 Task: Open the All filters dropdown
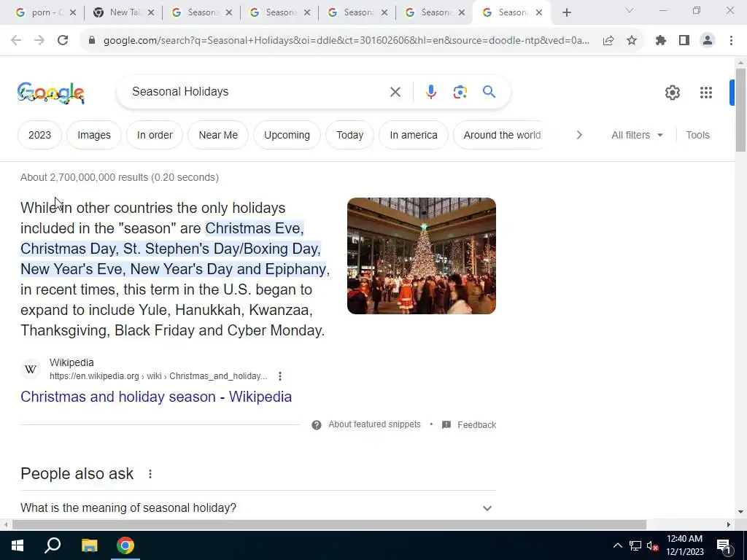[637, 135]
